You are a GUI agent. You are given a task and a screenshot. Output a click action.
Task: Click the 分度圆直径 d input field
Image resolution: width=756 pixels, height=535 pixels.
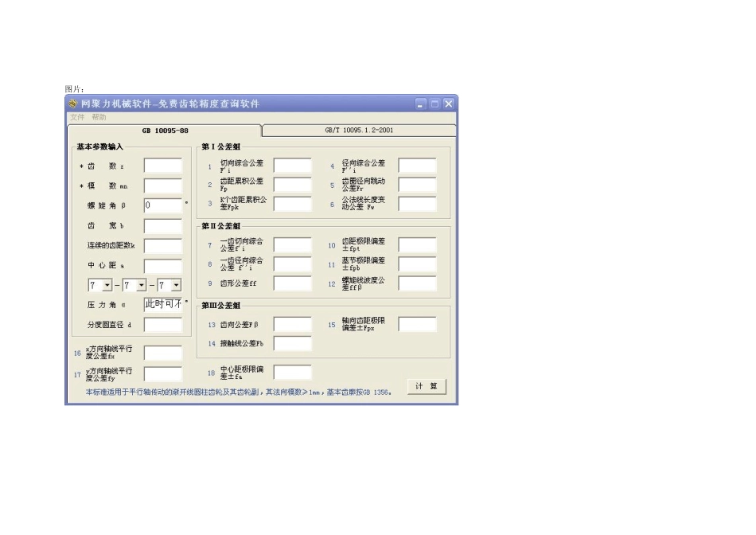pos(163,325)
